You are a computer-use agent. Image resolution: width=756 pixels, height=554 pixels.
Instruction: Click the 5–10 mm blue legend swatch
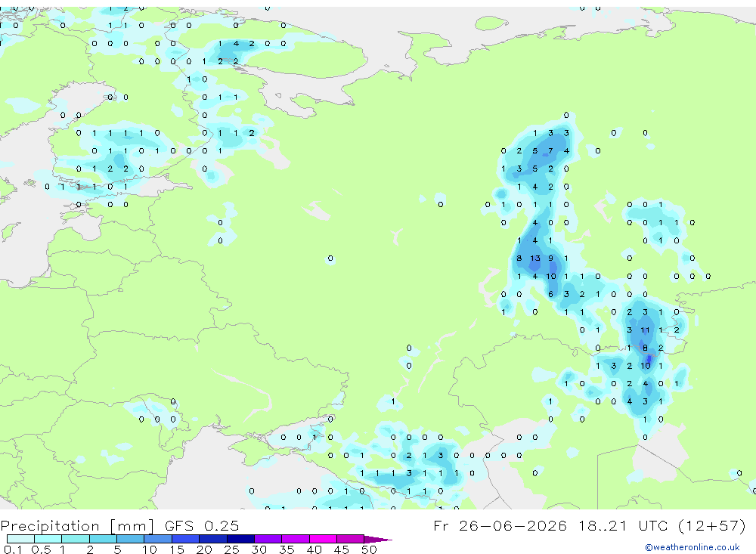click(131, 539)
